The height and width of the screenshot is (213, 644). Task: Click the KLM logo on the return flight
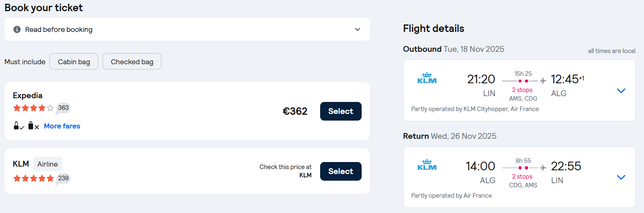[427, 165]
